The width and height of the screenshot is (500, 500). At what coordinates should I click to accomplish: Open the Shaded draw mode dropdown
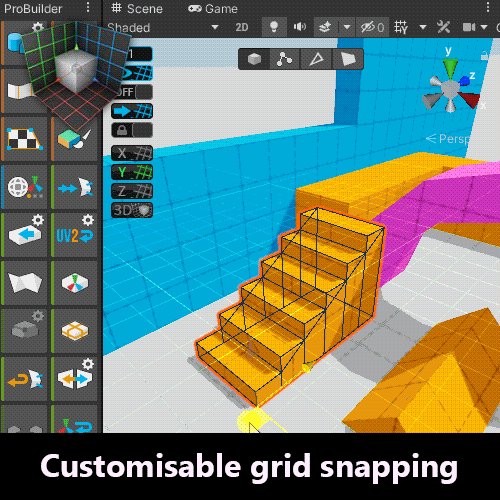click(x=163, y=27)
